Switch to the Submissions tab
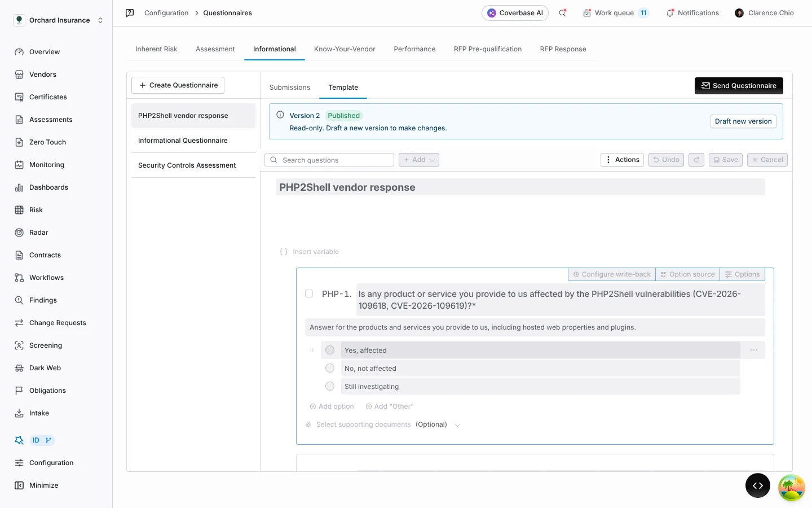812x508 pixels. pos(290,87)
